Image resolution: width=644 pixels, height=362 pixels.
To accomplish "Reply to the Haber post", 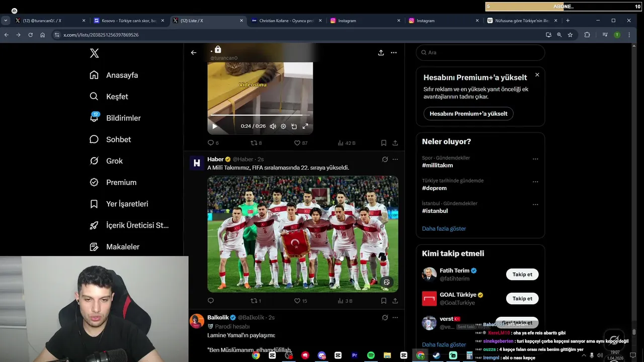I will click(x=211, y=301).
